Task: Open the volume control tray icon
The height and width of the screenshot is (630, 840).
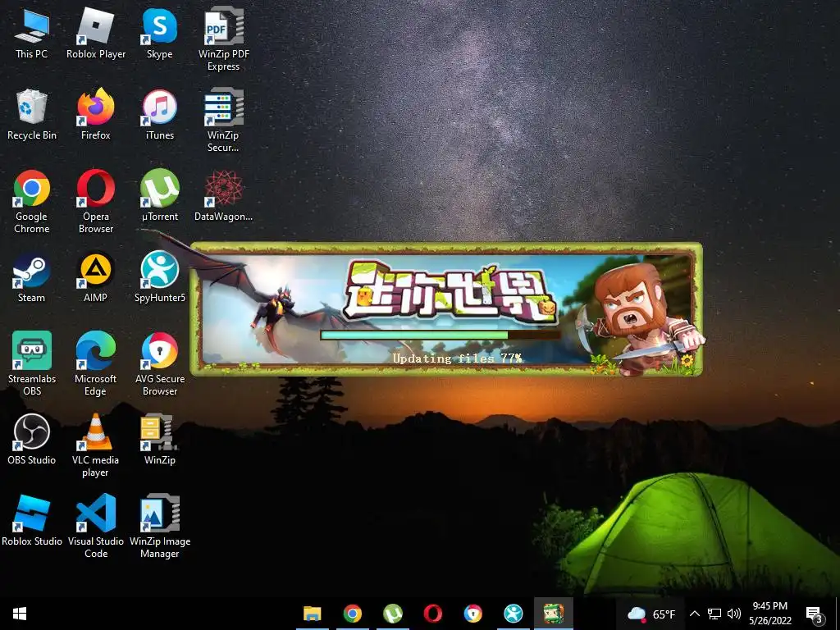Action: 734,614
